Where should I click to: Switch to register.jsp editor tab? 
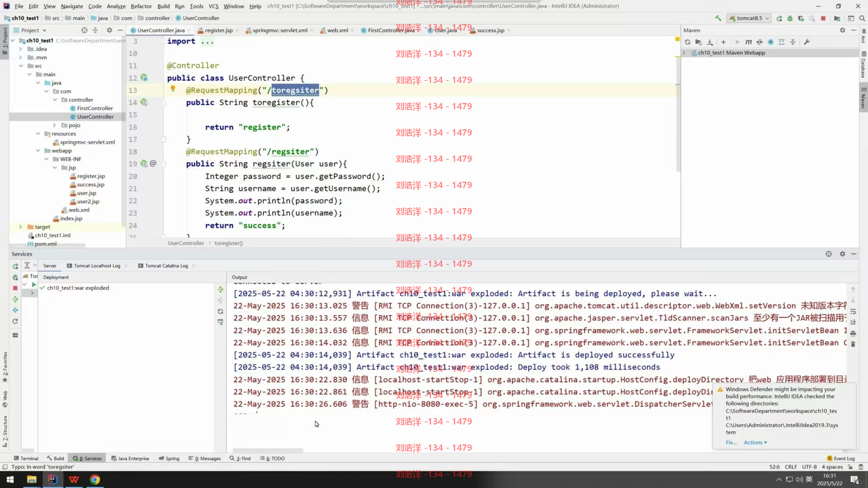(x=219, y=30)
